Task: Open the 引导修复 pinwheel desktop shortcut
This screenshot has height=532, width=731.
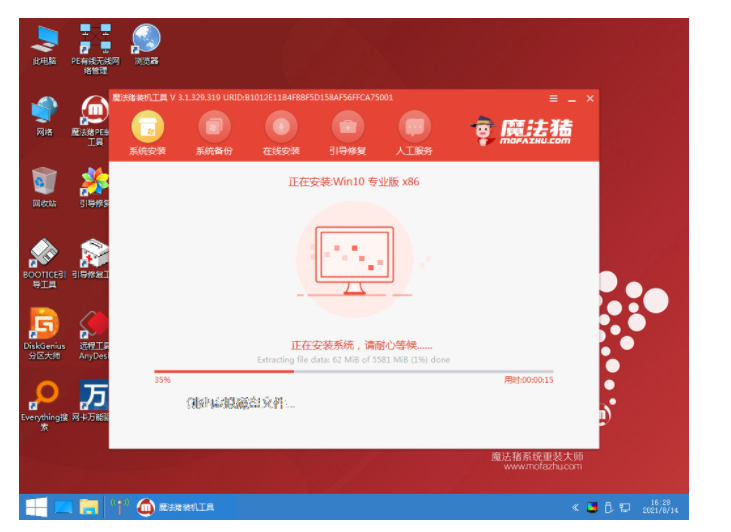Action: 94,187
